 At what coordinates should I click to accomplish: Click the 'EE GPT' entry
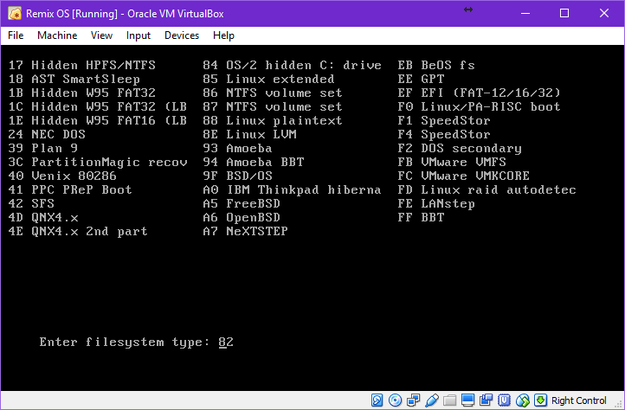coord(421,79)
